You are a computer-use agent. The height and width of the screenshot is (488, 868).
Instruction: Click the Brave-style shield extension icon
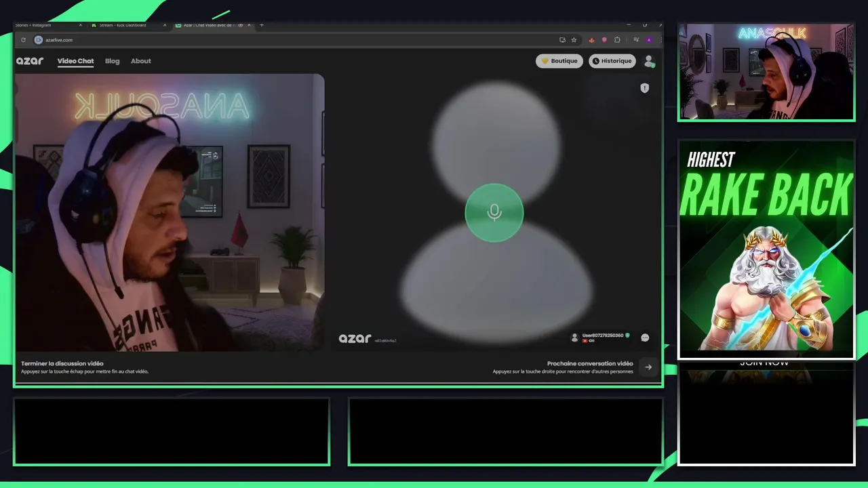(604, 40)
